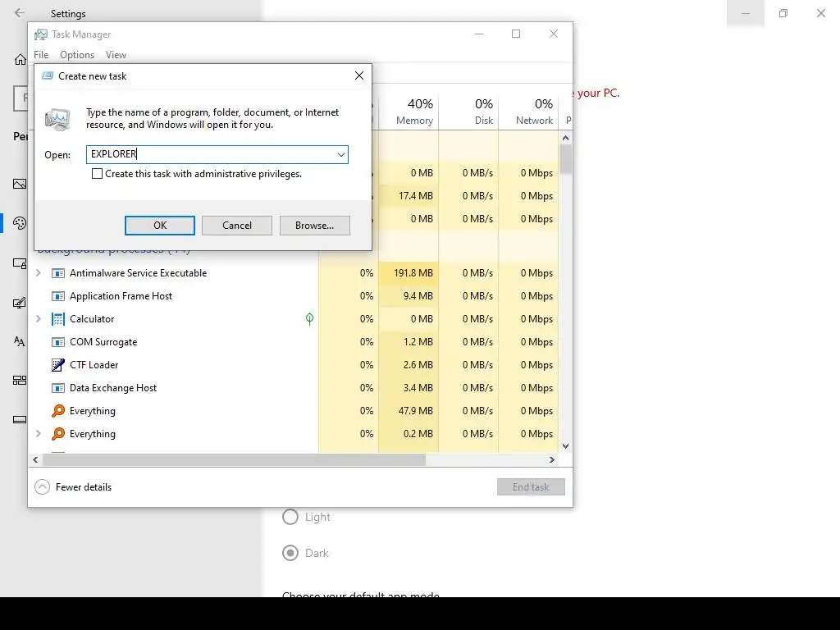Click Calculator suspended leaf status icon
The image size is (840, 630).
[x=309, y=319]
